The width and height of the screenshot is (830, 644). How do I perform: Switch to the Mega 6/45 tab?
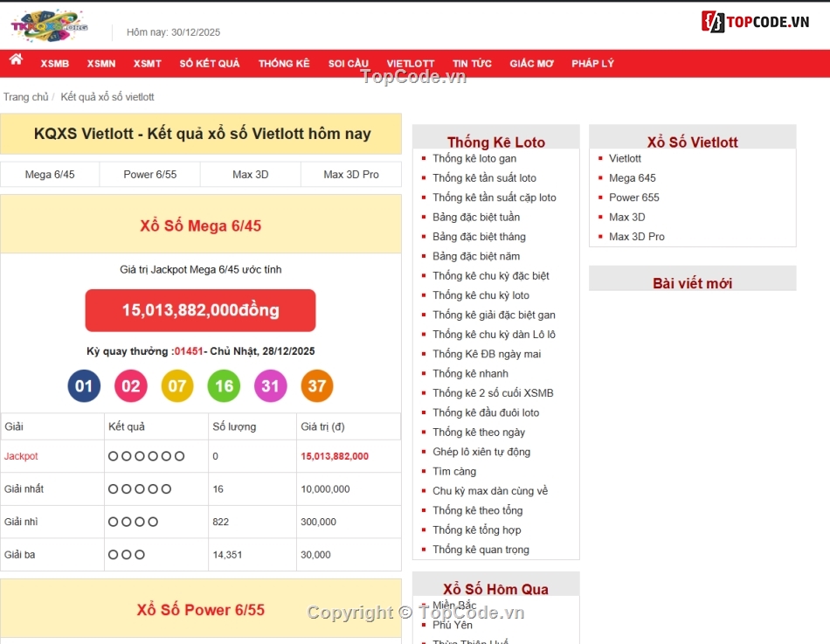(49, 174)
